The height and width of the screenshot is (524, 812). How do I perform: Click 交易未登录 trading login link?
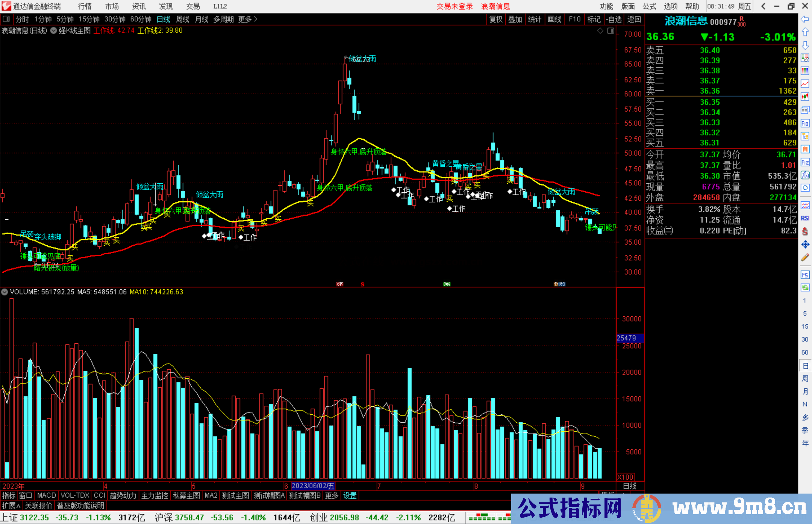coord(454,6)
